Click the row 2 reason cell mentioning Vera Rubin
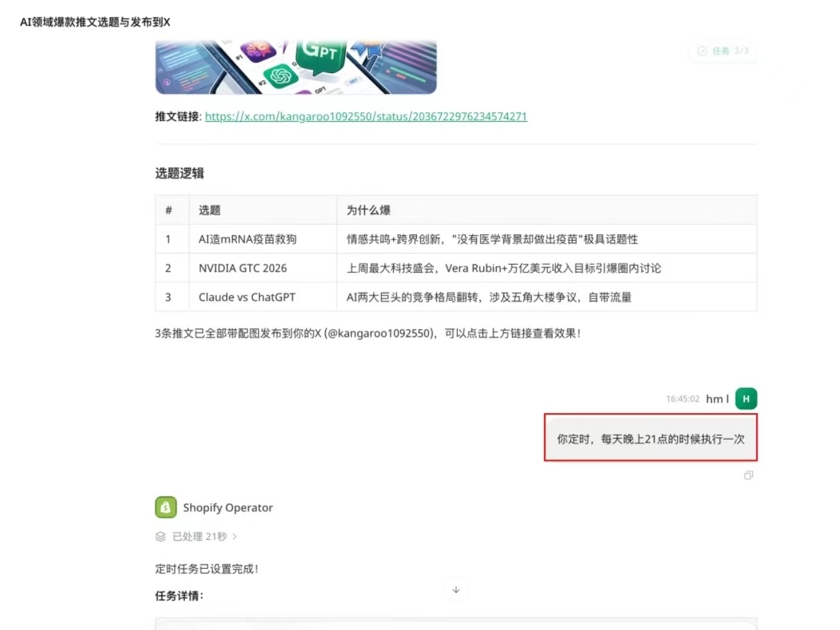This screenshot has width=840, height=630. (x=547, y=268)
